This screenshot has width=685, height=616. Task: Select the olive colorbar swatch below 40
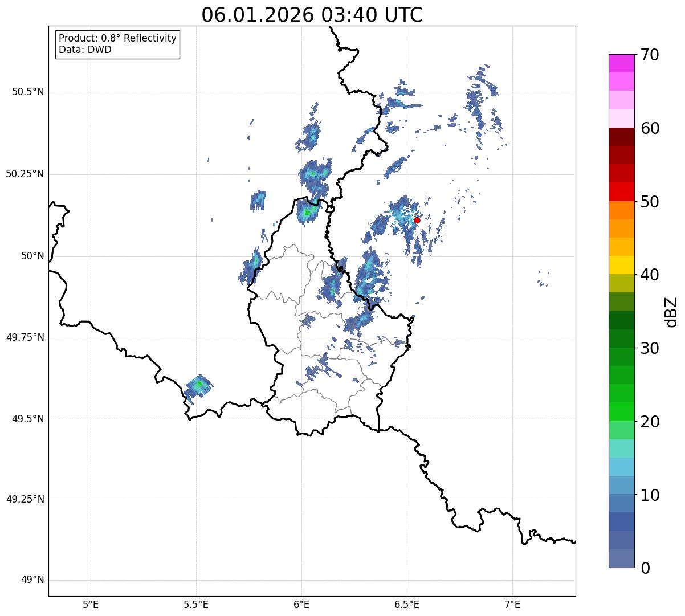pos(621,283)
